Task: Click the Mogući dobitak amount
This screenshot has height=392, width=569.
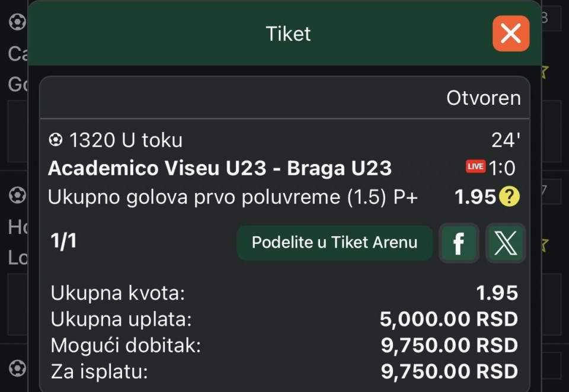Action: click(449, 345)
